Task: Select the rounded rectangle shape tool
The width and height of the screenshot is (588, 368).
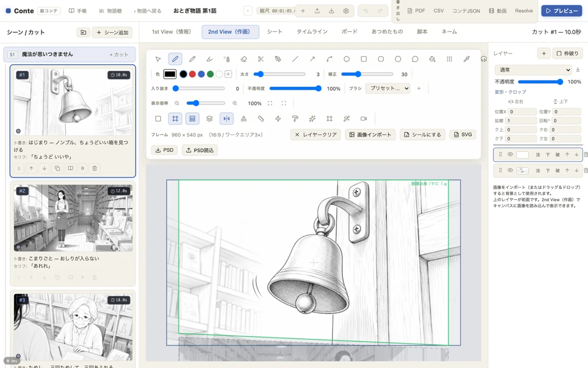Action: 381,59
